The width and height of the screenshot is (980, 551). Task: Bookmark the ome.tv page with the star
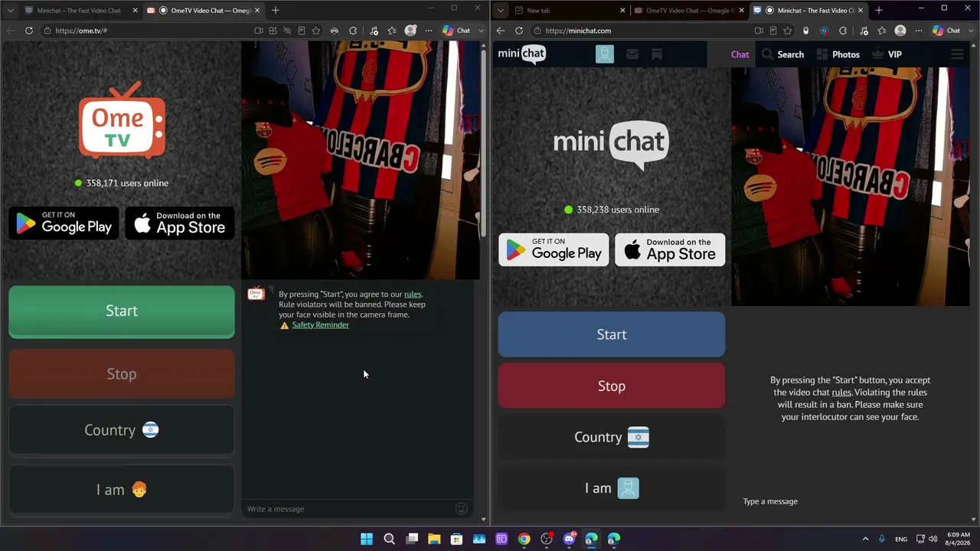(x=315, y=31)
